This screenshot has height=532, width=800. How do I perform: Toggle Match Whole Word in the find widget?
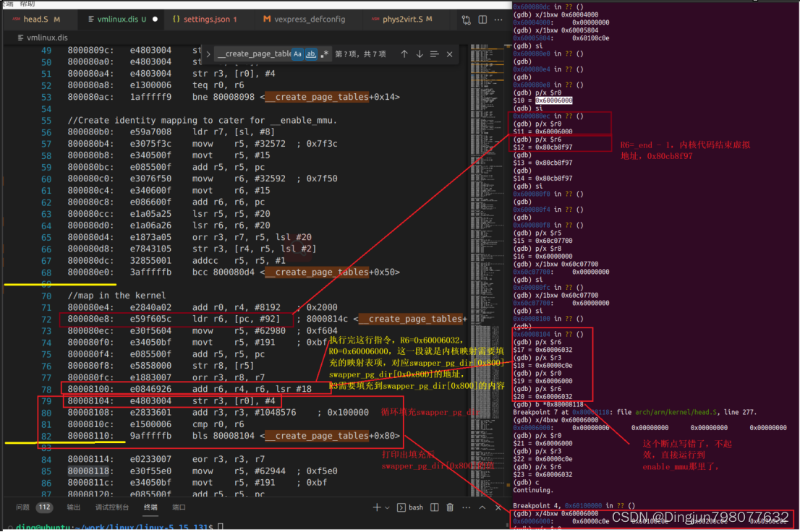click(x=312, y=55)
